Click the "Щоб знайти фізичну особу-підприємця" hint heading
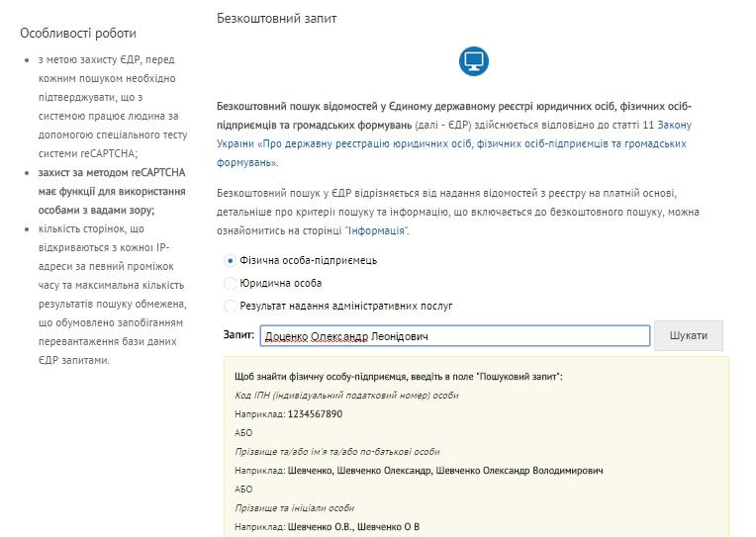 point(398,377)
